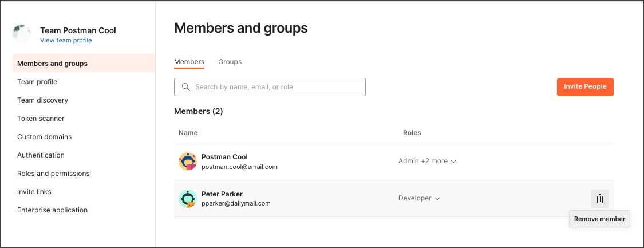This screenshot has width=644, height=248.
Task: Click the Postman Cool member name
Action: pyautogui.click(x=224, y=157)
